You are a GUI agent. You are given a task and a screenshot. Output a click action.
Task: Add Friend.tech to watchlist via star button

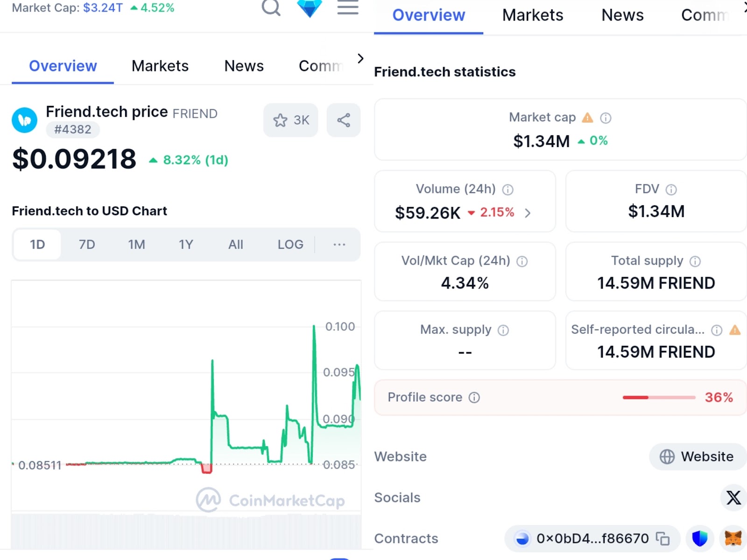click(291, 120)
